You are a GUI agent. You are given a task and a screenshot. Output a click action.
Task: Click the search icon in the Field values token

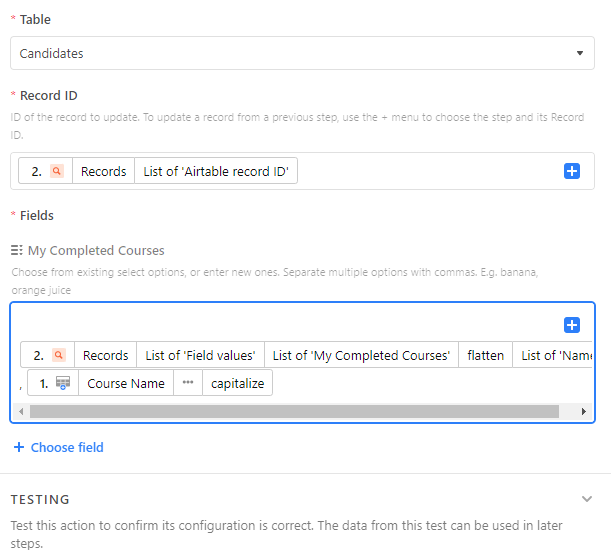click(x=59, y=355)
